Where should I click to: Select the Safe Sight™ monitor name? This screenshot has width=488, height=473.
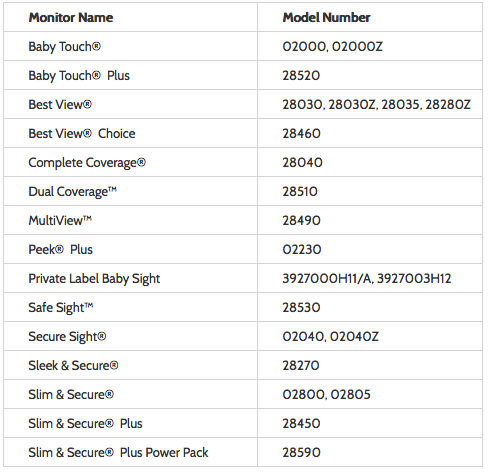point(61,308)
